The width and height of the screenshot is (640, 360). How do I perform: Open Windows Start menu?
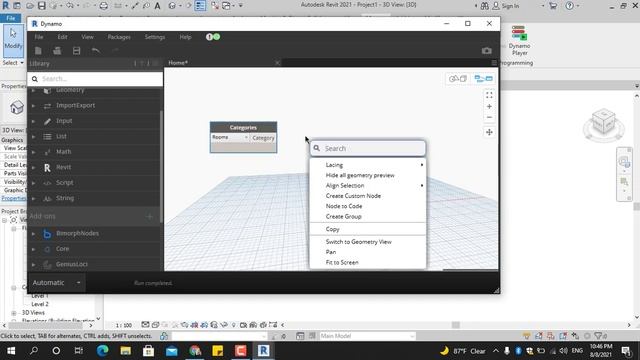[11, 351]
